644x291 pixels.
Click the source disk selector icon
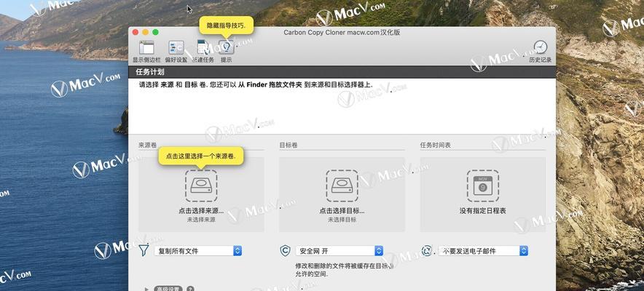201,186
